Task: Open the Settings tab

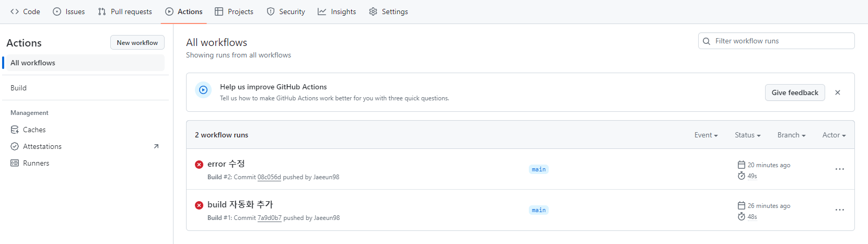Action: 388,11
